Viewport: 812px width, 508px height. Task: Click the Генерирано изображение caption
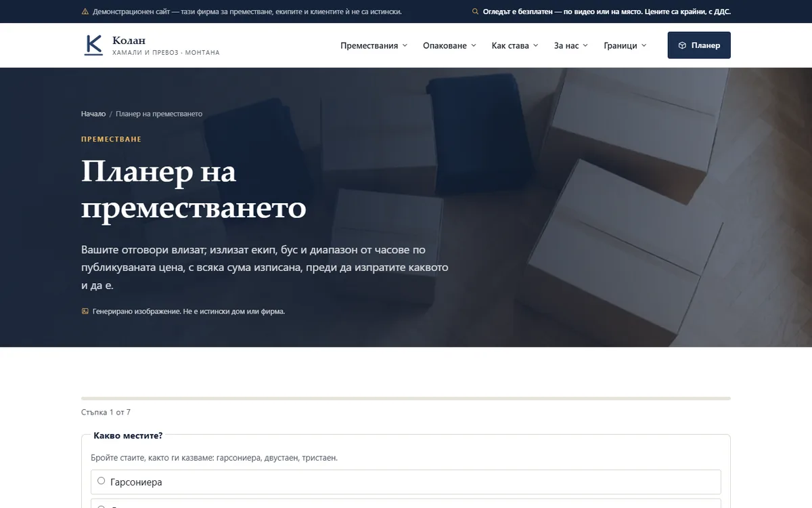(189, 312)
